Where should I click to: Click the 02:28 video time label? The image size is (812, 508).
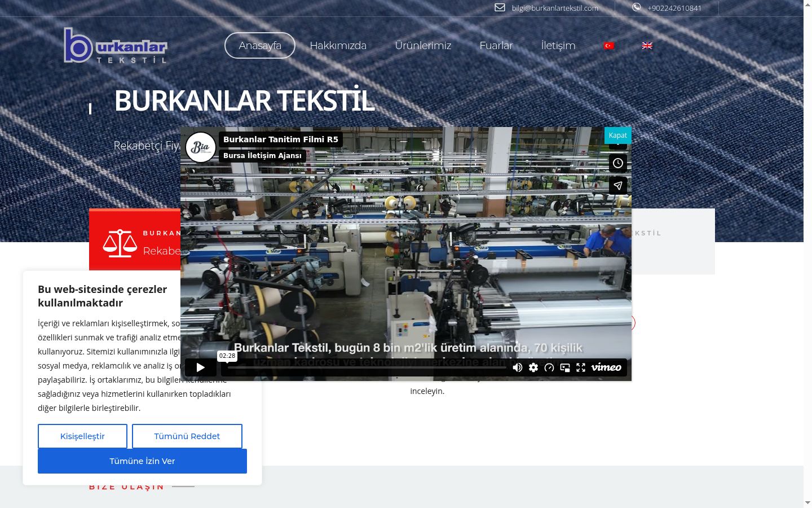(x=227, y=356)
